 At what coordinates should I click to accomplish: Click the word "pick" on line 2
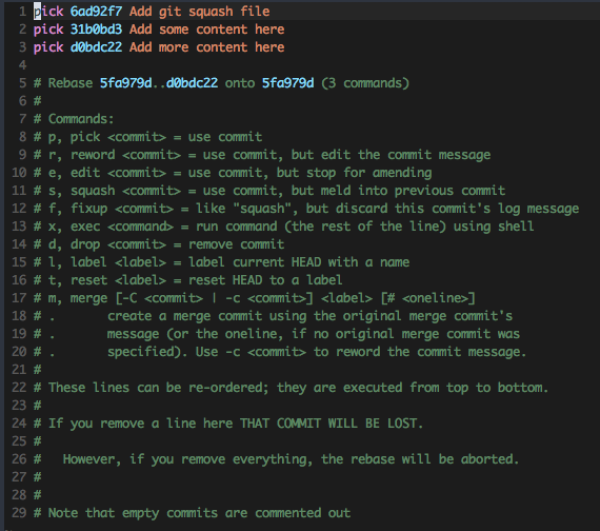48,28
